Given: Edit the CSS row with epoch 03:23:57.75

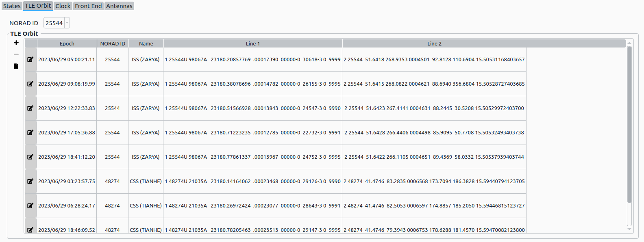Looking at the screenshot, I should tap(30, 181).
